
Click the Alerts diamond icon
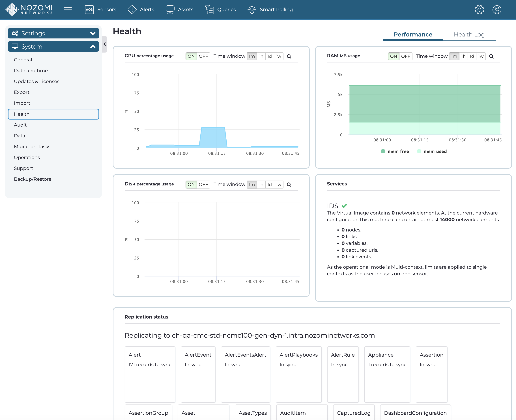[x=132, y=10]
